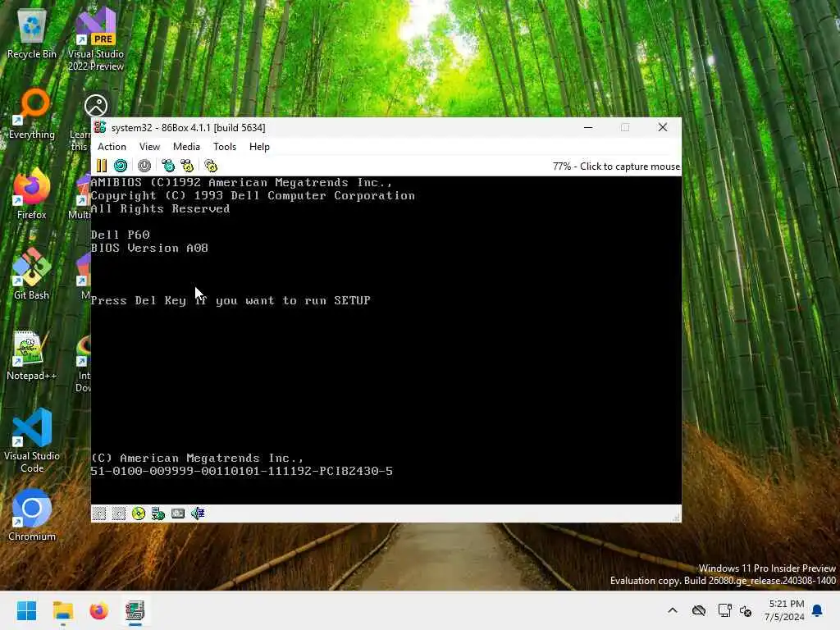Send Ctrl+Alt+Del via the toolbar icon
Screen dimensions: 840x630
(x=168, y=166)
